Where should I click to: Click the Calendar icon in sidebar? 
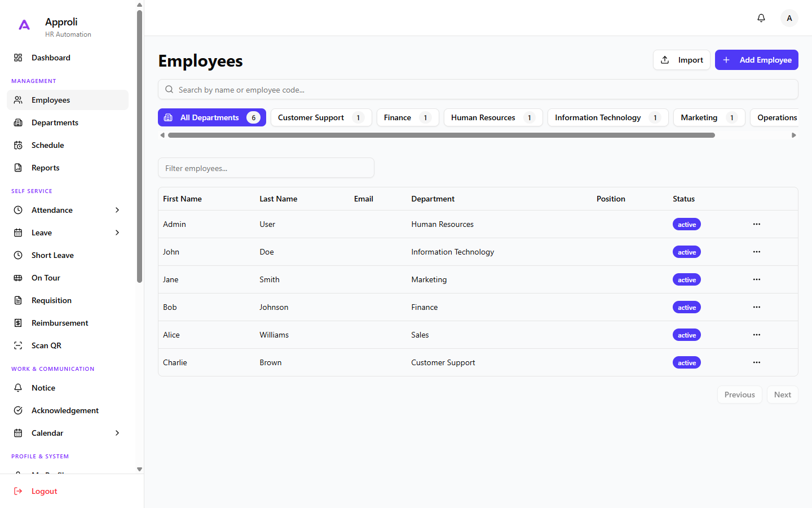pos(18,433)
